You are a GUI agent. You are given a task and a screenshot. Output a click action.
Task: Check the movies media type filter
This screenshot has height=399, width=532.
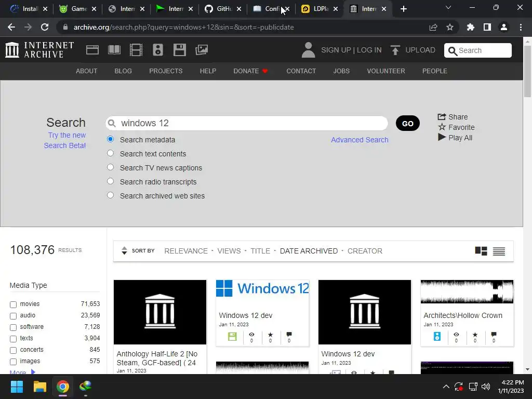click(x=13, y=304)
